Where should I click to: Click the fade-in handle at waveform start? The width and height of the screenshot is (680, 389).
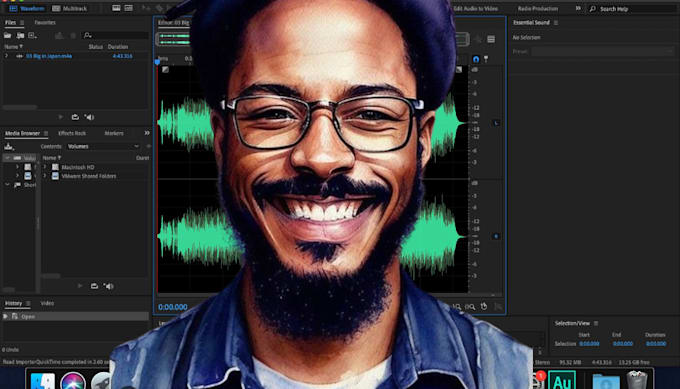click(165, 69)
